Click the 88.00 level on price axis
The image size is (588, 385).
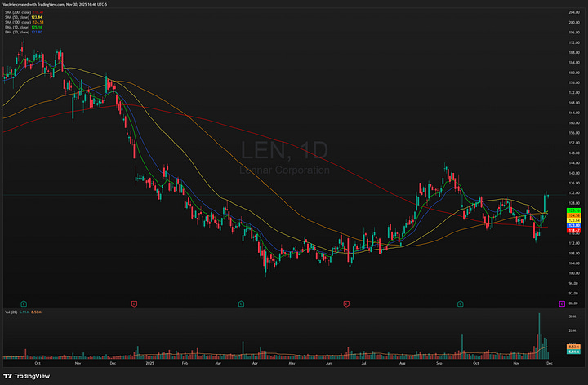pos(574,303)
